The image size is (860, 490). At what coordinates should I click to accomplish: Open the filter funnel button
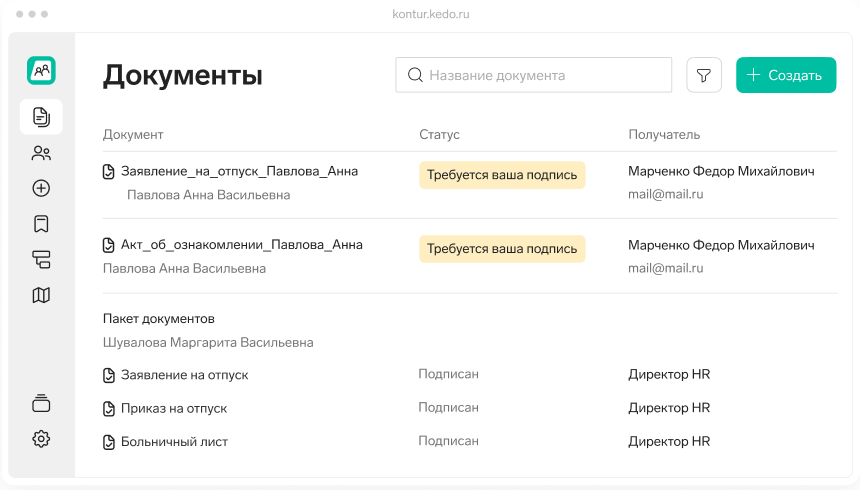point(704,75)
